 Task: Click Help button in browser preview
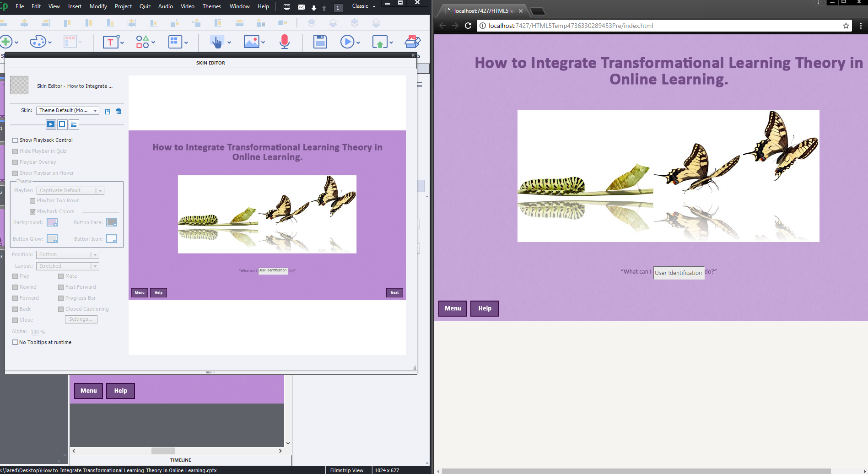point(485,308)
